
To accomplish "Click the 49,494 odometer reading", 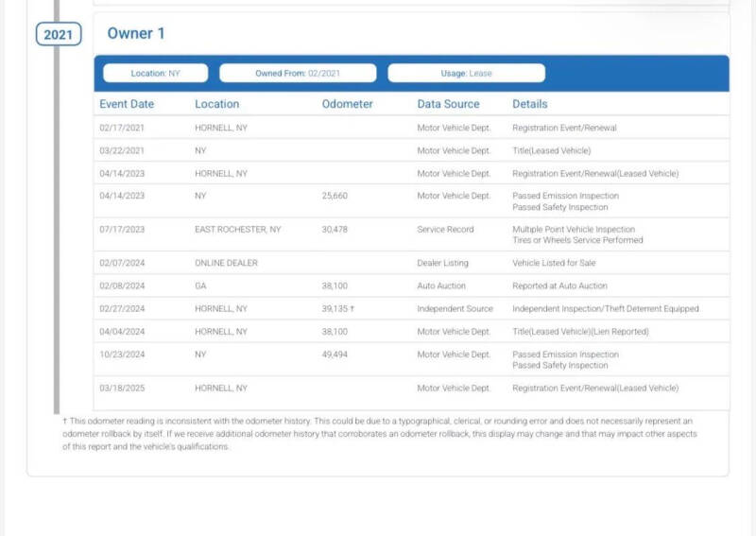I will [335, 354].
